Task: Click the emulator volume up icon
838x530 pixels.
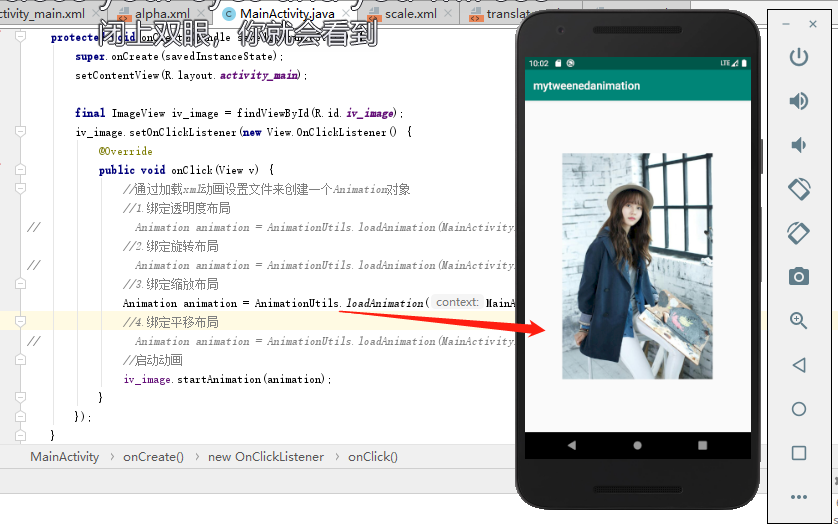Action: coord(798,101)
